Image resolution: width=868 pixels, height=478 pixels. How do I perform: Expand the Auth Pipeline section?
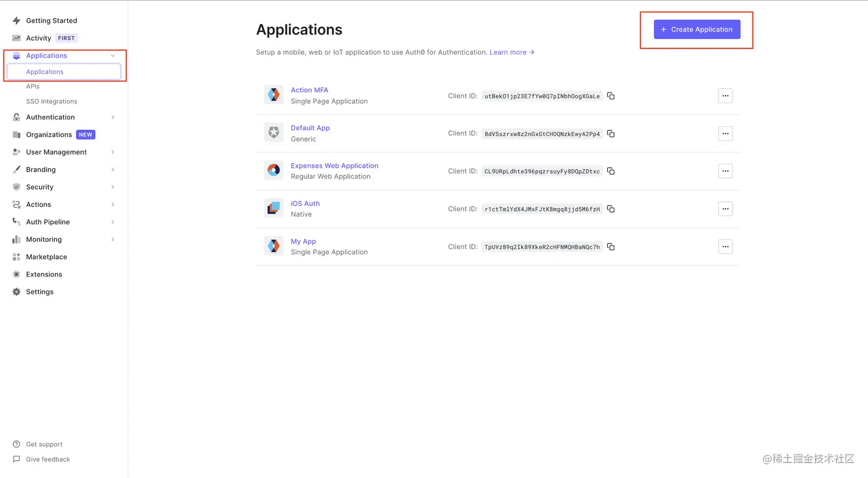tap(113, 222)
